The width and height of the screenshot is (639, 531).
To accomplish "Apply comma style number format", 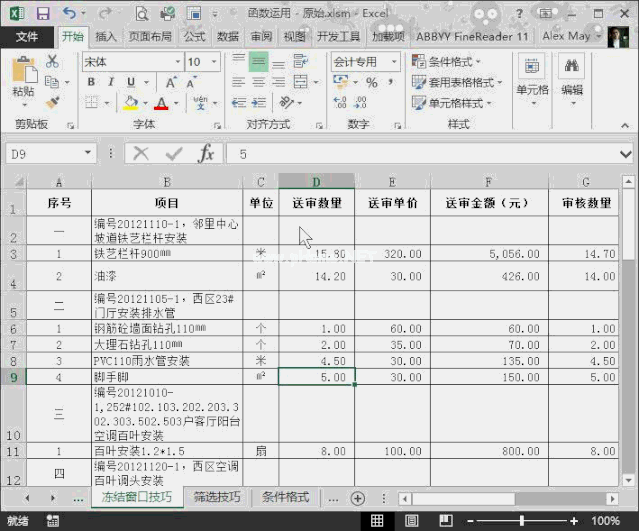I will (x=391, y=83).
